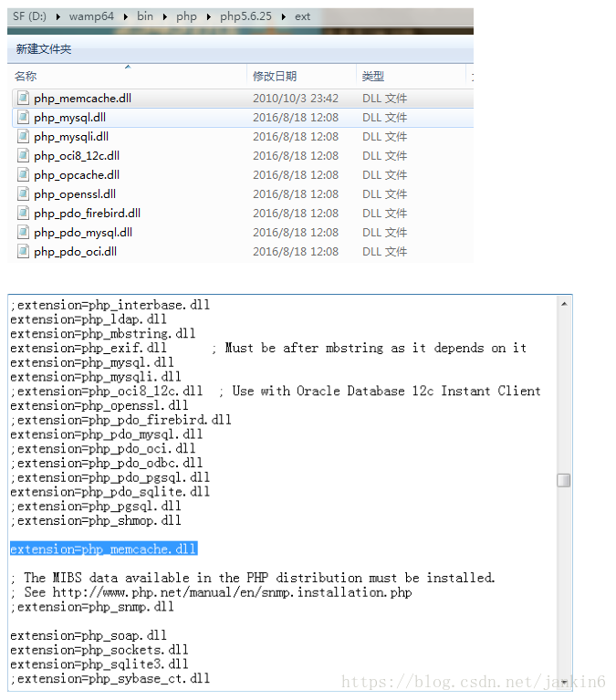Select the php_opcache.dll file name
Screen dimensions: 616x700
(x=77, y=175)
